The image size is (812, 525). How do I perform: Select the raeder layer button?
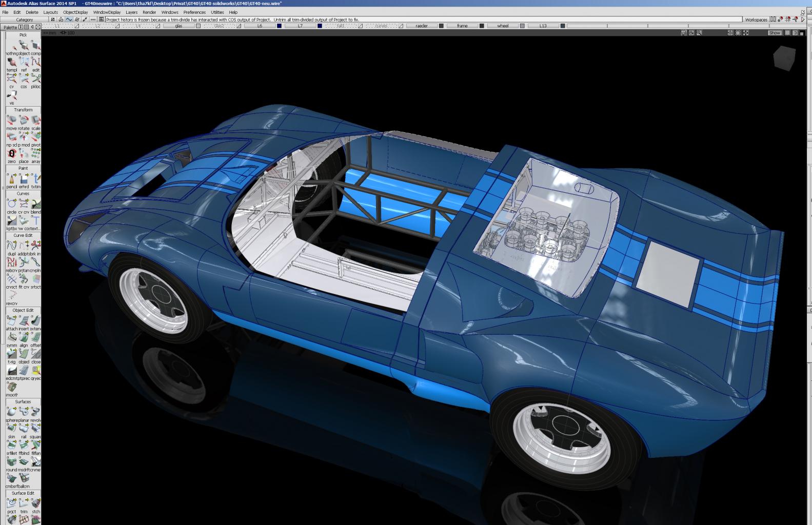pyautogui.click(x=422, y=26)
